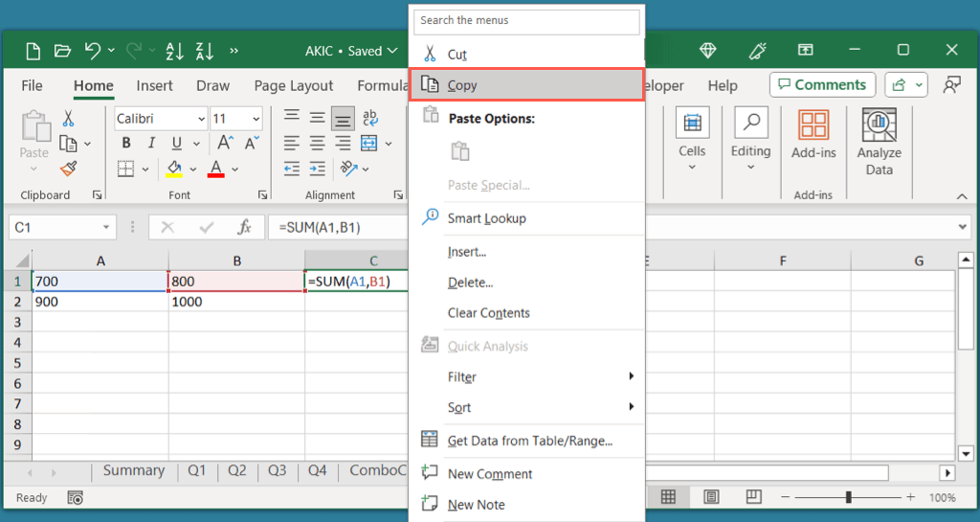Open the font size dropdown
The width and height of the screenshot is (980, 522).
[235, 119]
